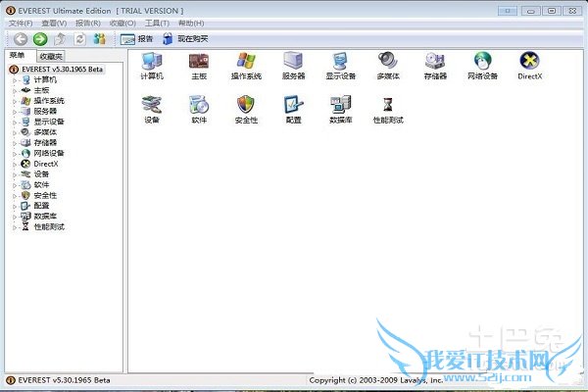The width and height of the screenshot is (588, 392).
Task: Open the 设备 icon in main pane
Action: tap(152, 110)
